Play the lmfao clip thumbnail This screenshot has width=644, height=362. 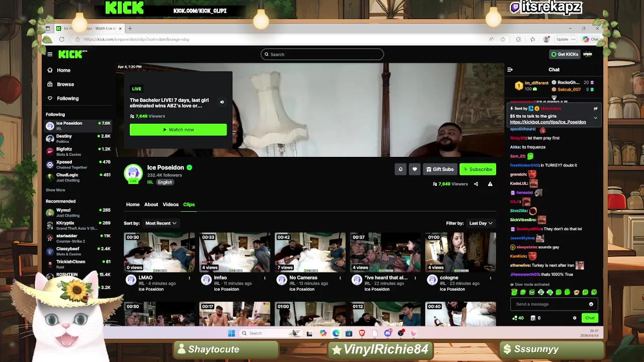[x=234, y=252]
